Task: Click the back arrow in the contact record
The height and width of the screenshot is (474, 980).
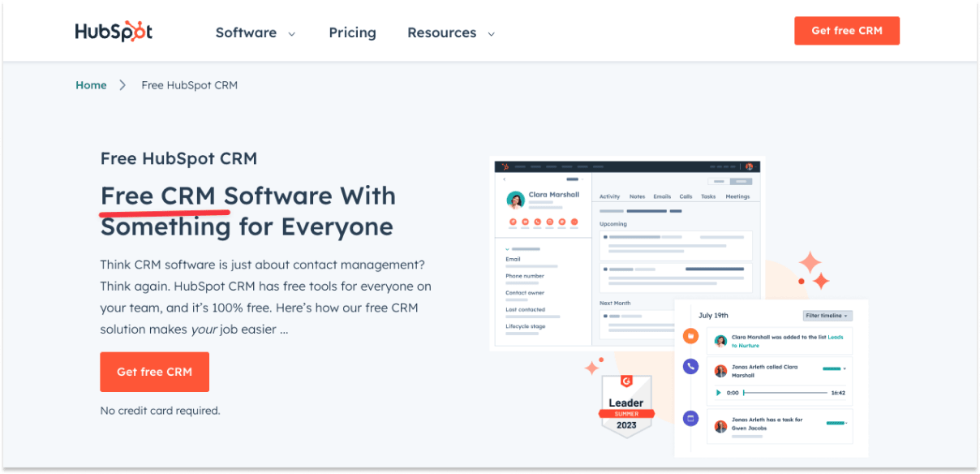Action: pyautogui.click(x=505, y=179)
